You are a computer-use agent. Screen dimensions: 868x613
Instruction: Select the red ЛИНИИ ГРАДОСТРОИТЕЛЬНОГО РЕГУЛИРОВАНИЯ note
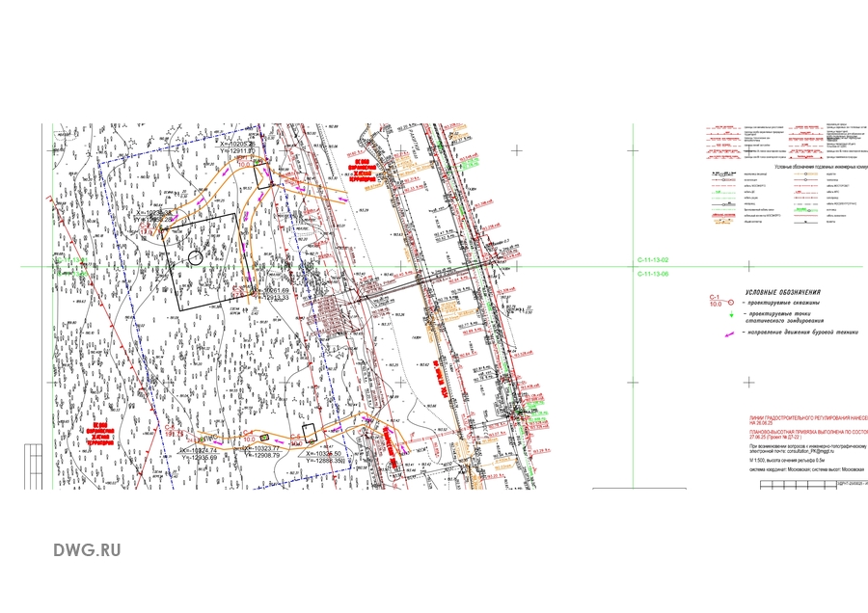808,420
